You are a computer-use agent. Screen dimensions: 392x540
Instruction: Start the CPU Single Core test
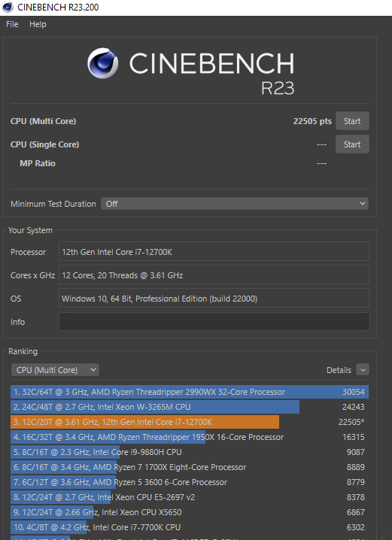tap(352, 144)
